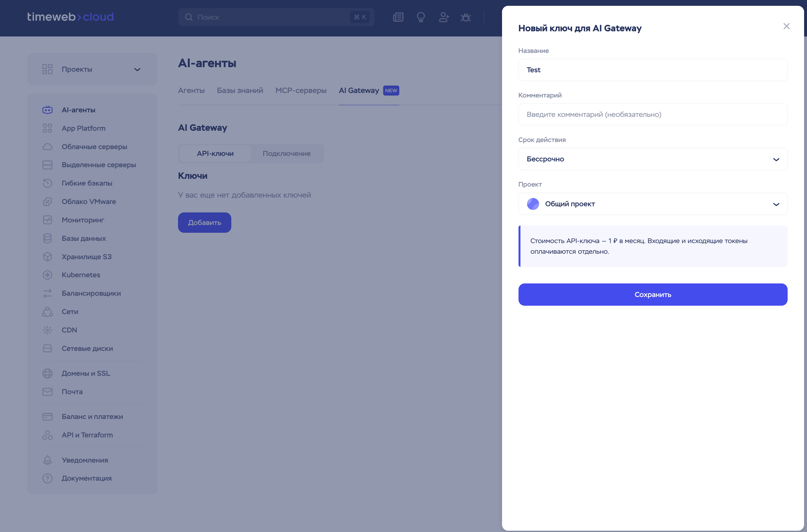Click the CDN sidebar icon
The height and width of the screenshot is (532, 807).
pyautogui.click(x=47, y=330)
